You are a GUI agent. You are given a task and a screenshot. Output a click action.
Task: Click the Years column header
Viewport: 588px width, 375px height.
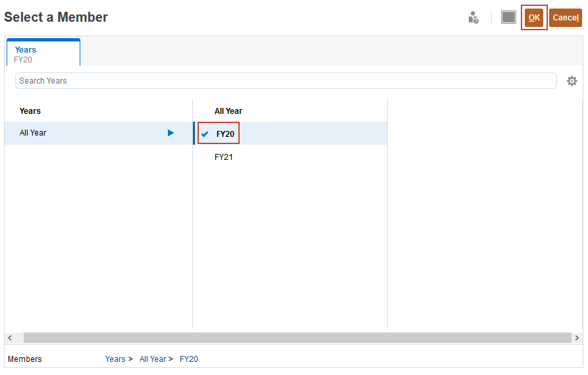30,111
